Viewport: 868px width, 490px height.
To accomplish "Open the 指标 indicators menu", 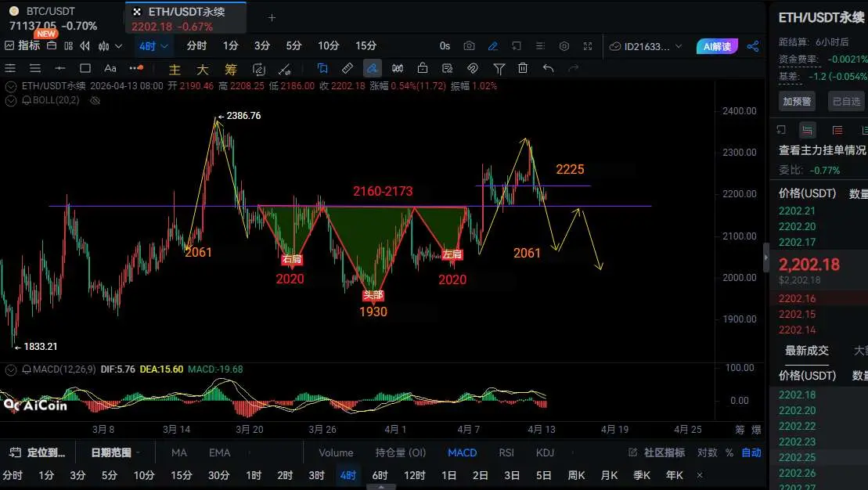I will click(23, 46).
